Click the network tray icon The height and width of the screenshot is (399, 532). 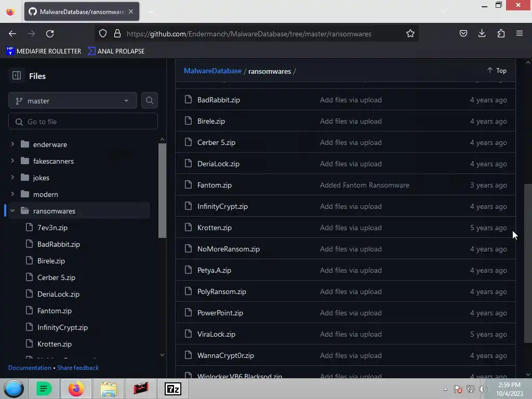(x=470, y=389)
